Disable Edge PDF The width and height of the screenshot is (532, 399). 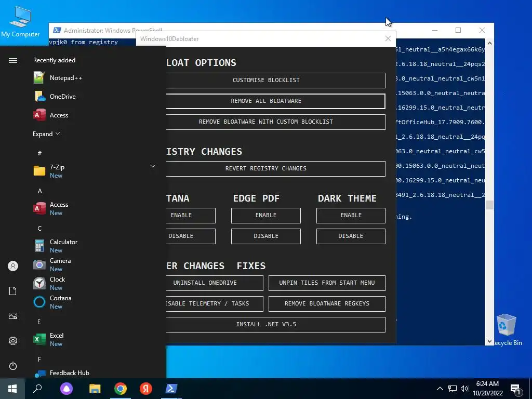pyautogui.click(x=266, y=236)
